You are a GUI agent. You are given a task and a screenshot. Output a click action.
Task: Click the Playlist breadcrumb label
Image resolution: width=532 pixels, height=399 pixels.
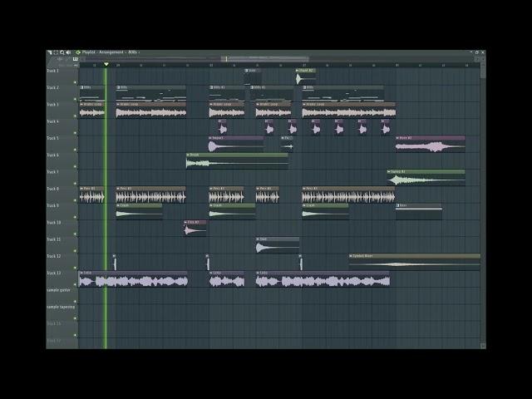coord(89,52)
